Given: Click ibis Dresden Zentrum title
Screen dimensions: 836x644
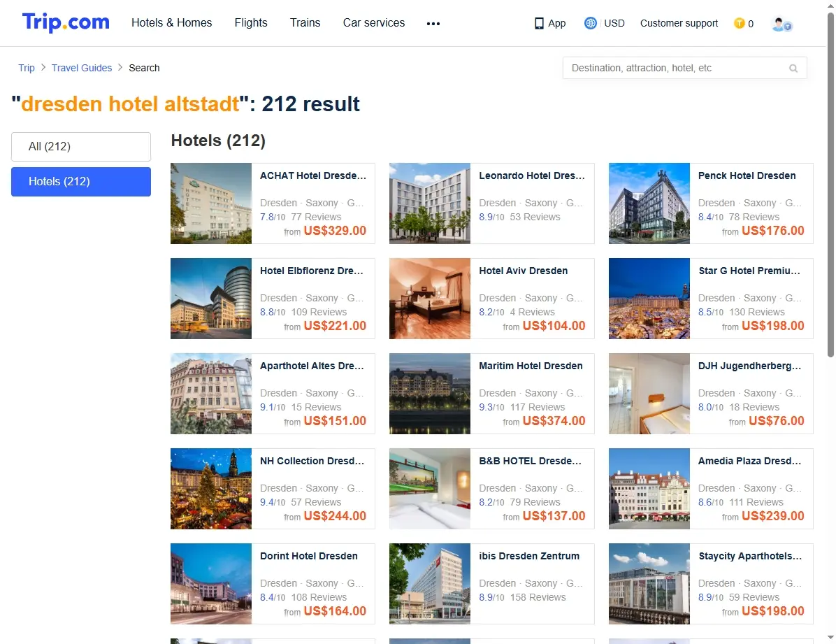Looking at the screenshot, I should pyautogui.click(x=529, y=556).
